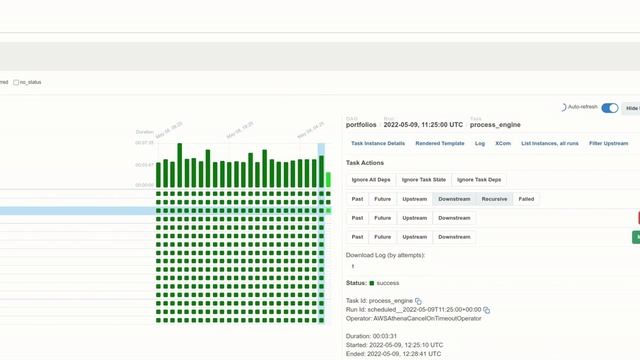The width and height of the screenshot is (640, 360).
Task: Select the tallest duration bar in chart
Action: pyautogui.click(x=180, y=165)
